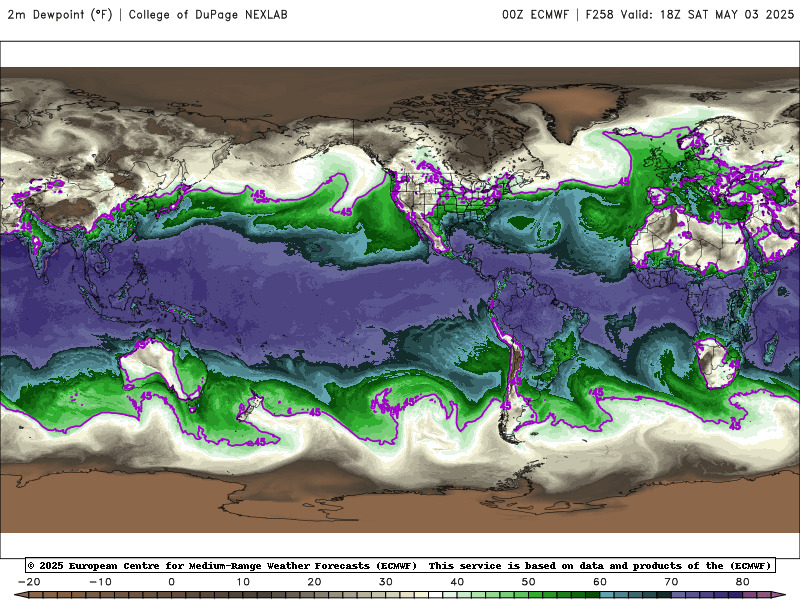The width and height of the screenshot is (800, 600).
Task: Click the "80" colorbar label
Action: coord(743,582)
